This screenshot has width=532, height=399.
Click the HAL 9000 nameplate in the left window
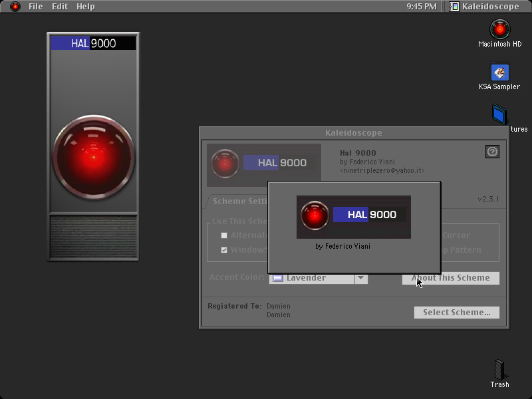tap(93, 43)
